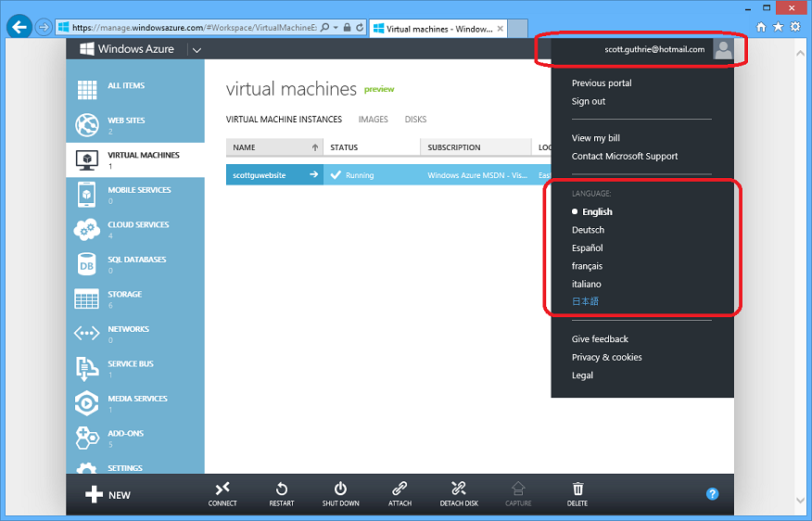The image size is (812, 521).
Task: Close the Virtual machines browser tab
Action: click(501, 29)
